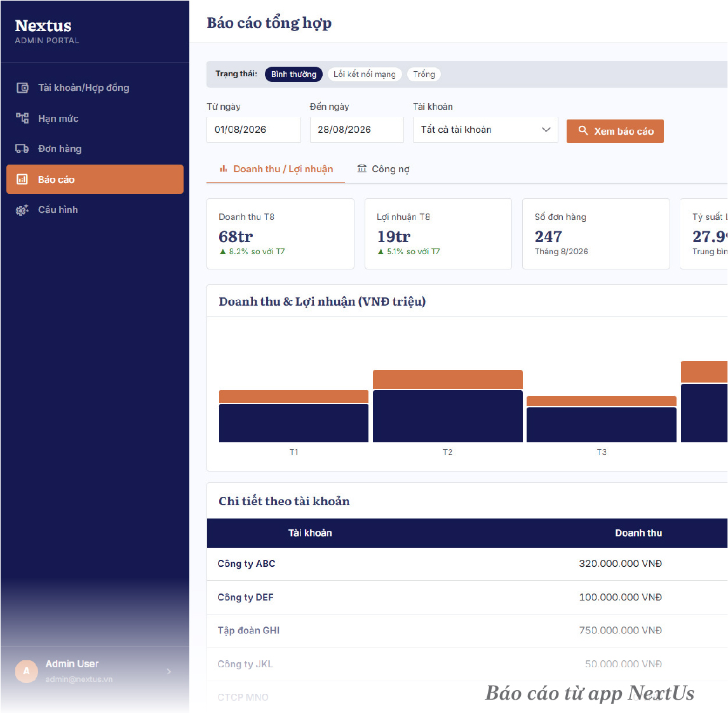
Task: Click the Báo cáo chart icon in sidebar
Action: click(22, 179)
